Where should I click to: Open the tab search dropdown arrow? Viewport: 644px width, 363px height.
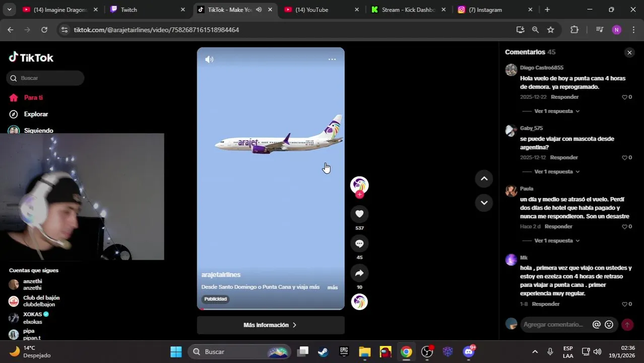[9, 10]
